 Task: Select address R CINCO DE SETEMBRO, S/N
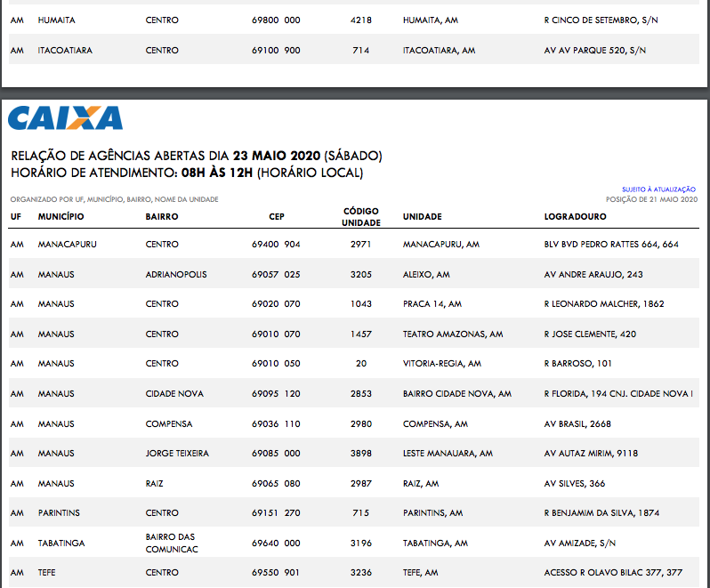(x=602, y=20)
